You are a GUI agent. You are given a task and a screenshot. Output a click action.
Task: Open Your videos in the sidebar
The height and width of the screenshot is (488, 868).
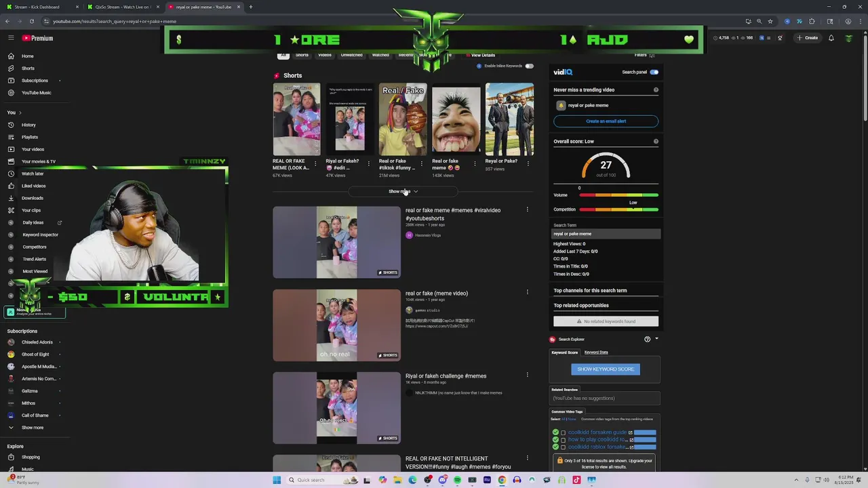pos(33,149)
